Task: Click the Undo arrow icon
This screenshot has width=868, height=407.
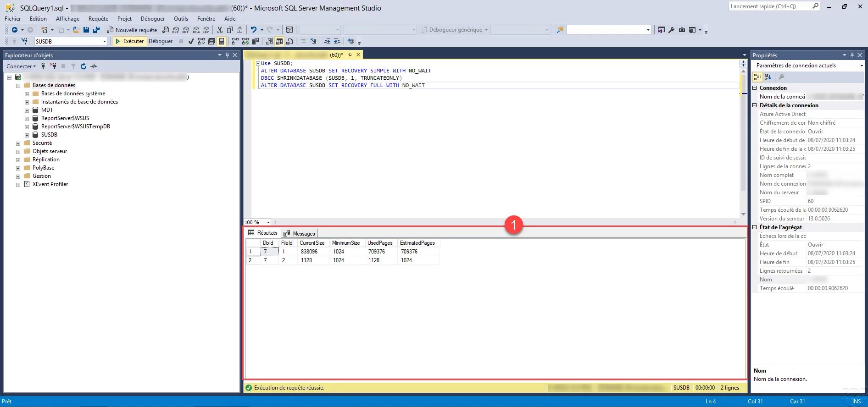Action: (254, 30)
